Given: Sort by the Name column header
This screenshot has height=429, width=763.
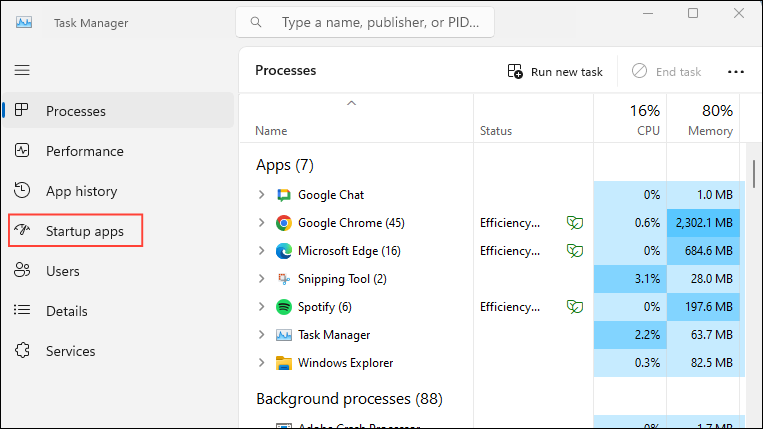Looking at the screenshot, I should coord(271,131).
